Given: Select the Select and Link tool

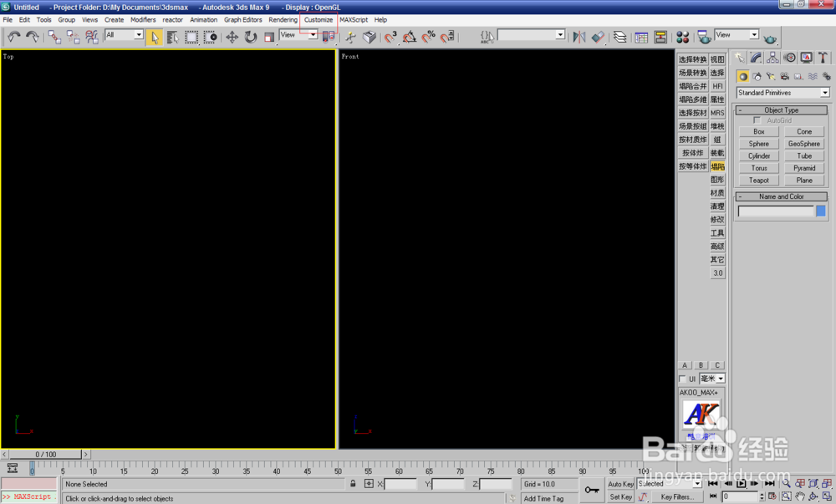Looking at the screenshot, I should pos(54,37).
